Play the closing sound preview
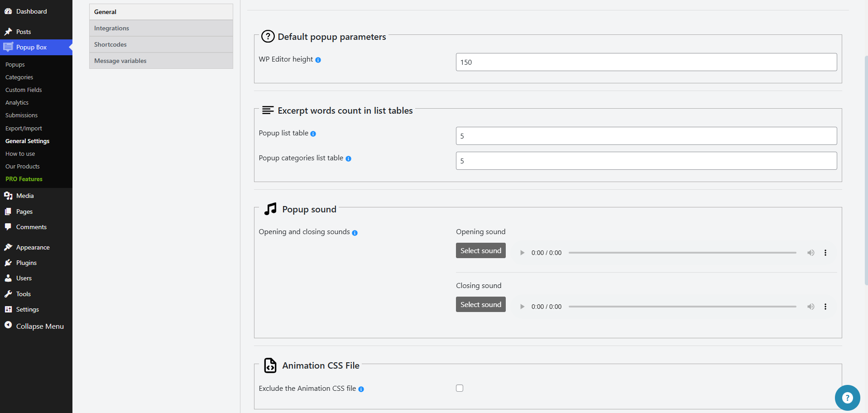 pyautogui.click(x=522, y=307)
